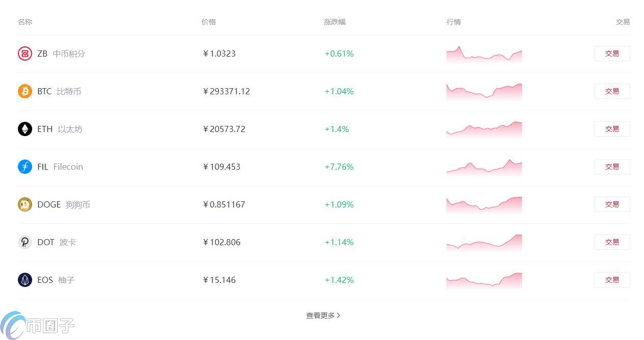Click the Dogecoin DOGE icon
644x340 pixels.
[x=25, y=204]
